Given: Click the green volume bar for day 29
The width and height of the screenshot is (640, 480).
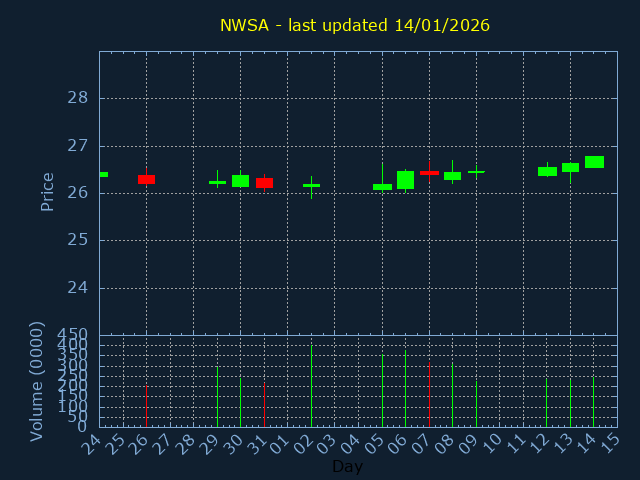Looking at the screenshot, I should click(x=218, y=397).
